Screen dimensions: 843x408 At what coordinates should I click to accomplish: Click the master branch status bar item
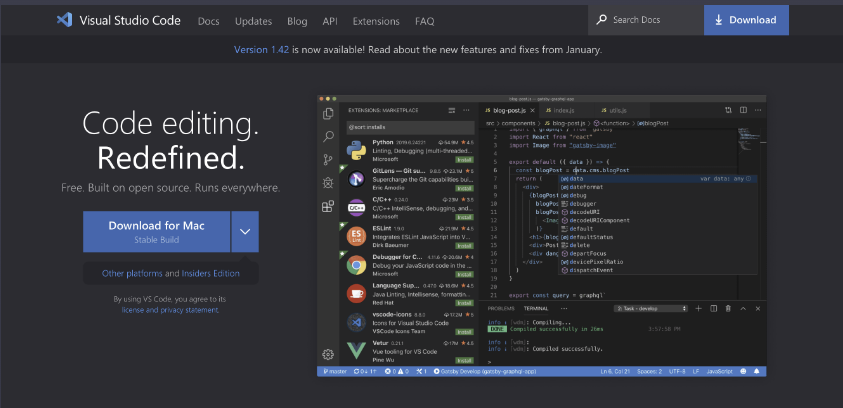(335, 371)
